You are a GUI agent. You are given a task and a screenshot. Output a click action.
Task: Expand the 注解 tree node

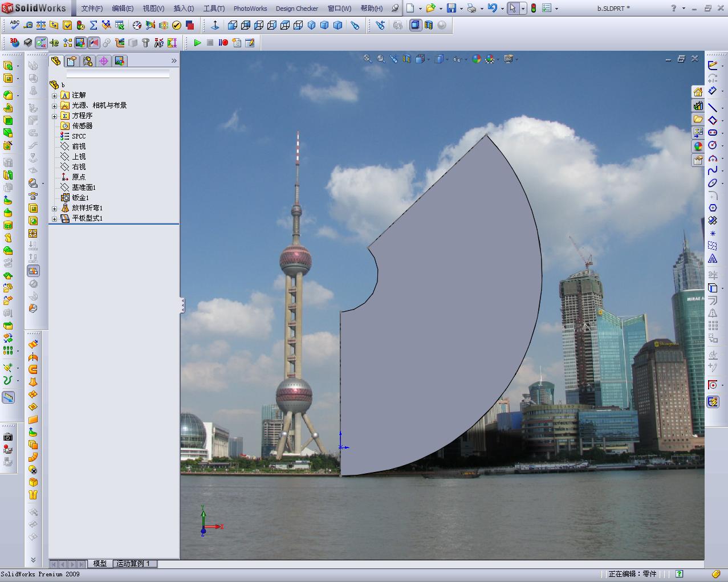tap(55, 95)
